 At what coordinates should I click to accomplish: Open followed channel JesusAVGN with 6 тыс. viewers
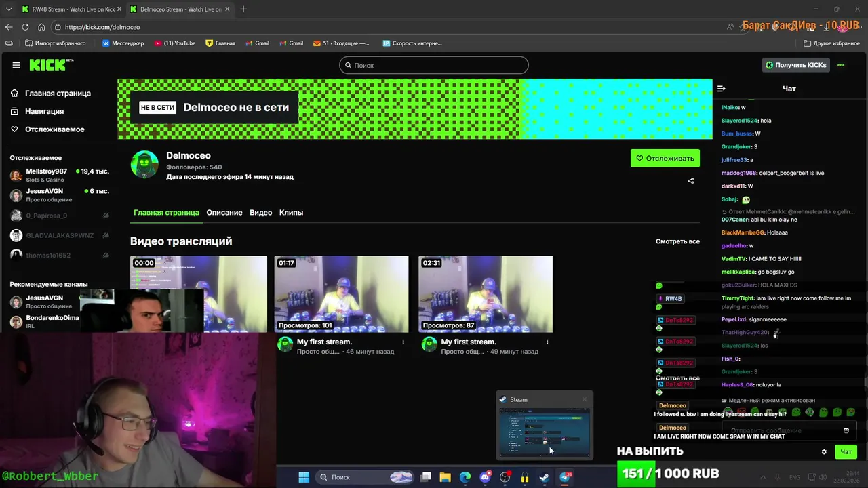click(60, 195)
